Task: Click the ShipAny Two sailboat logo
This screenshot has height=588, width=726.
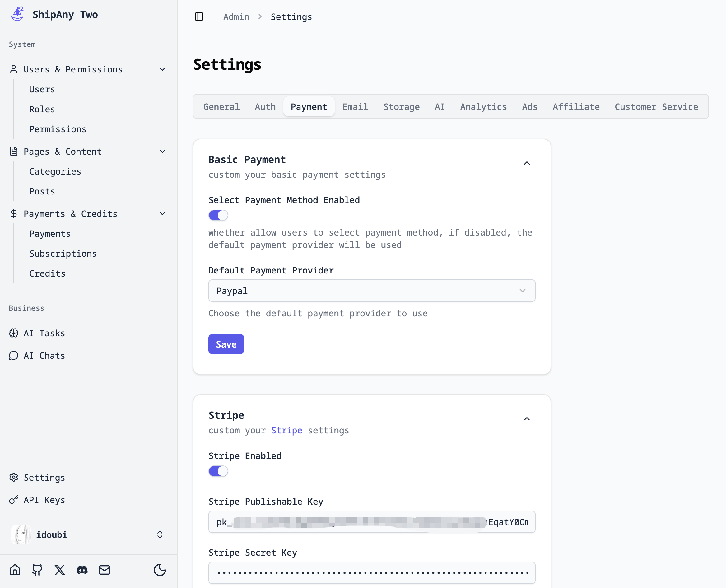Action: click(17, 14)
